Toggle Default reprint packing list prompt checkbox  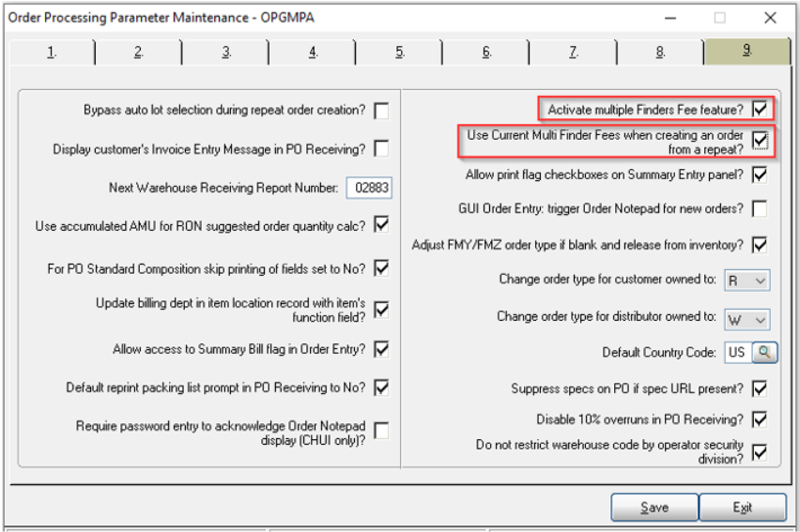coord(381,388)
